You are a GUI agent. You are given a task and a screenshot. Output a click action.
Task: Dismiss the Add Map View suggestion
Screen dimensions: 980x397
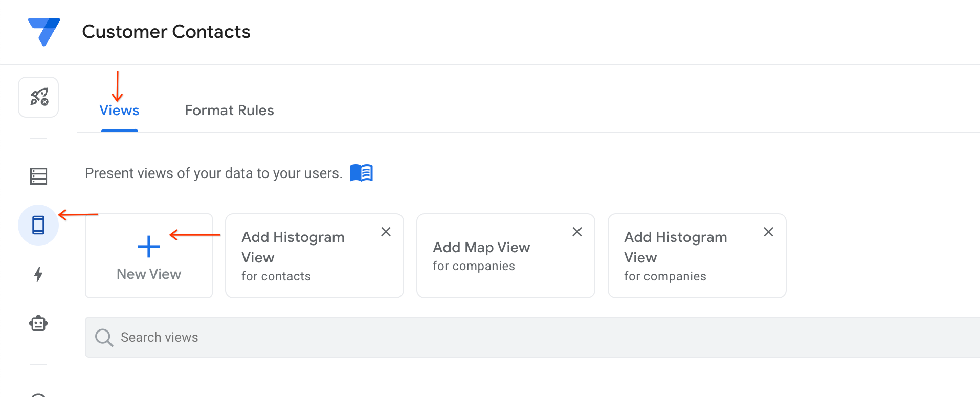[577, 232]
